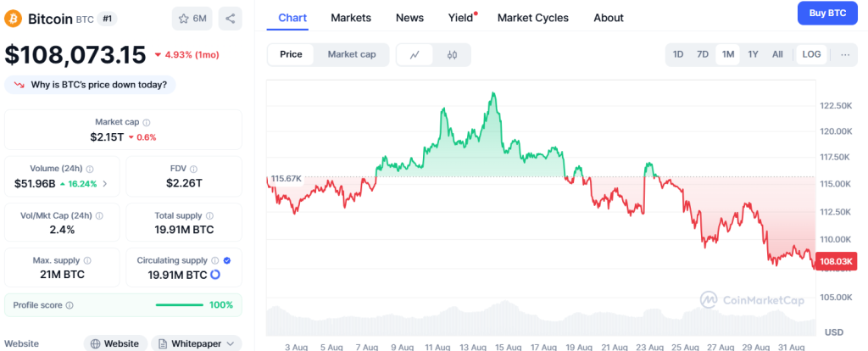Select the 1D time range
The image size is (868, 351).
point(678,54)
